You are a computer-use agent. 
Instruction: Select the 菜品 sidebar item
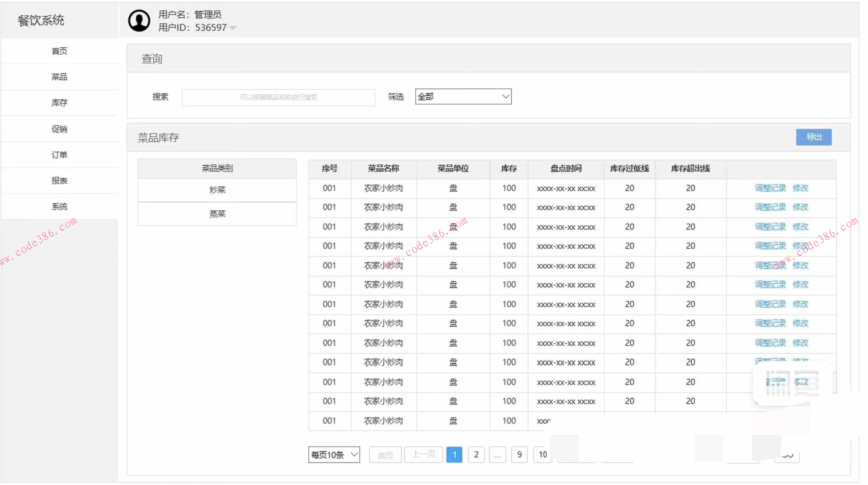[59, 77]
